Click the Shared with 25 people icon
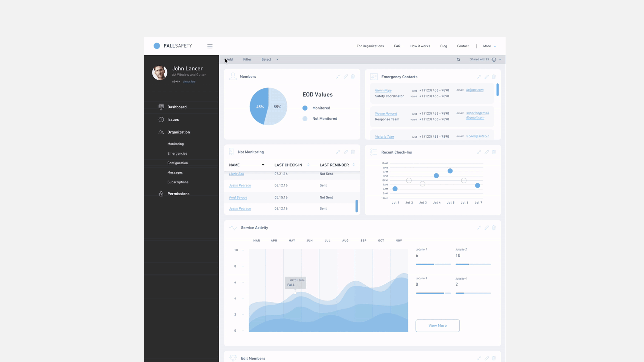Screen dimensions: 644x362 click(494, 59)
